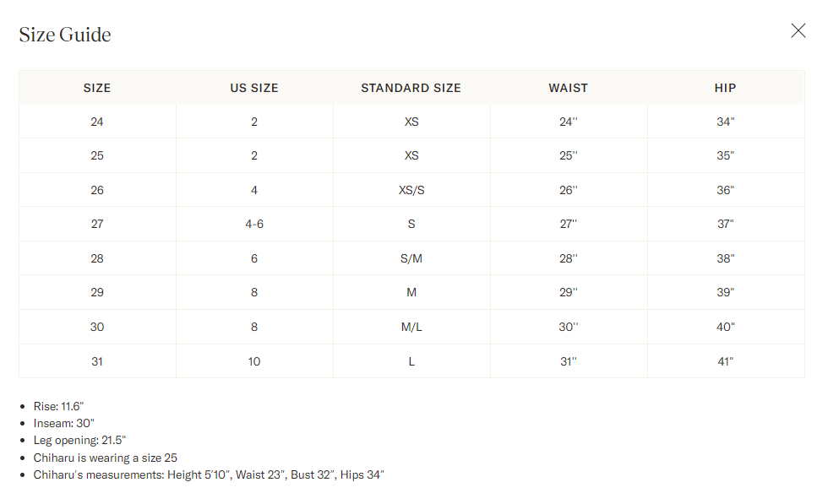Viewport: 817px width, 504px height.
Task: Click the Size Guide heading
Action: (x=65, y=35)
